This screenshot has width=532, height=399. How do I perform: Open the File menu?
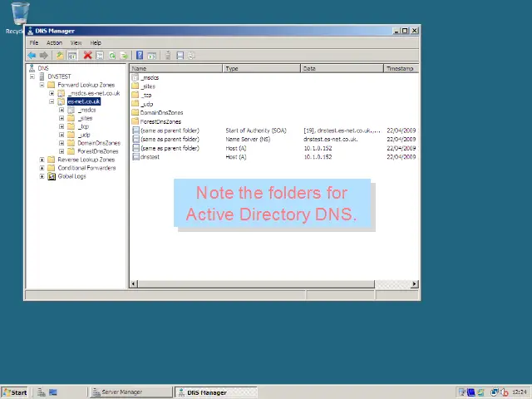[x=34, y=42]
